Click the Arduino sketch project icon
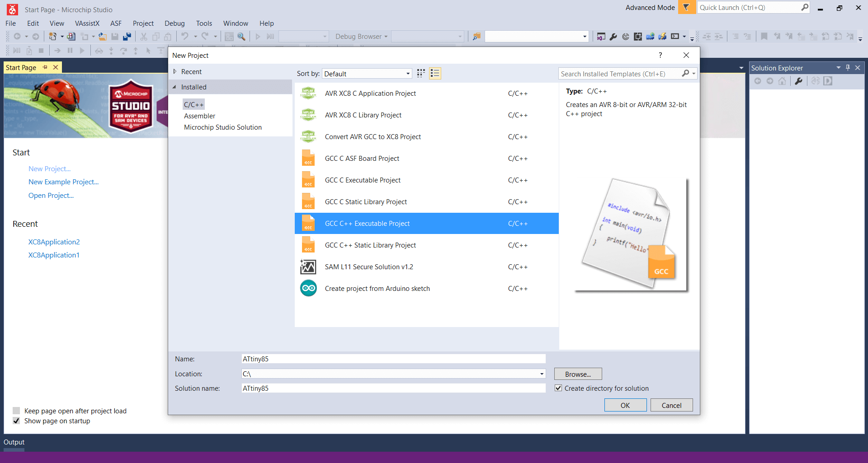868x463 pixels. click(308, 288)
